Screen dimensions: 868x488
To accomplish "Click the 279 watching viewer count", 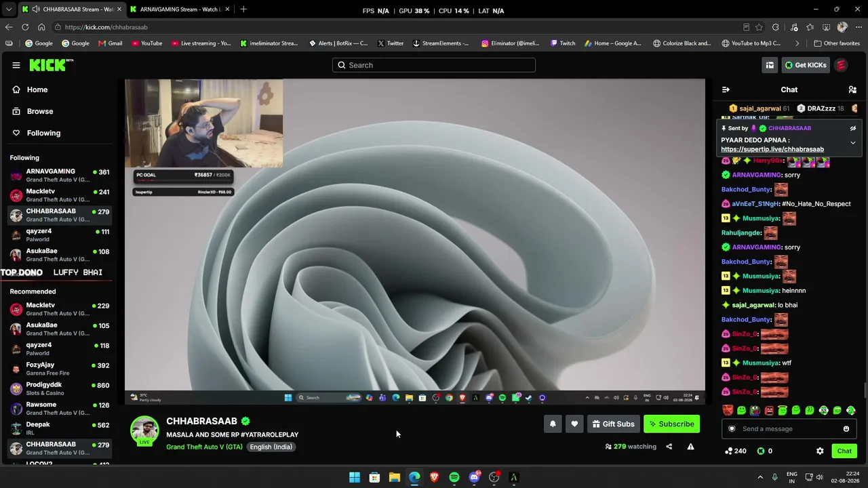I will [x=631, y=447].
